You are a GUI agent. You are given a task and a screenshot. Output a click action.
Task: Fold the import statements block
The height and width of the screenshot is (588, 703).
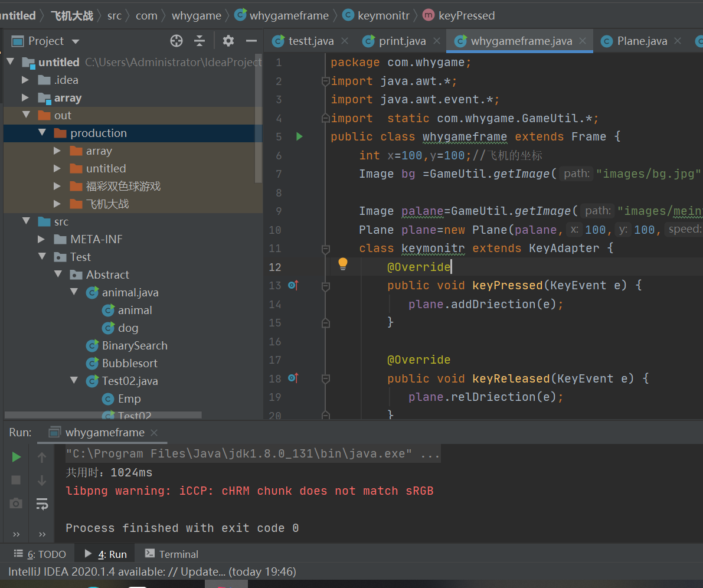[326, 81]
